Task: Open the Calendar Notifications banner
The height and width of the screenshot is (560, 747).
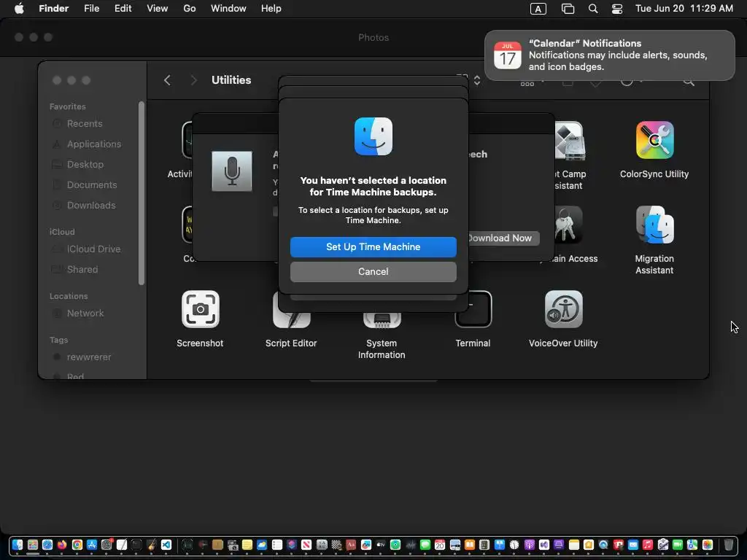Action: point(609,55)
